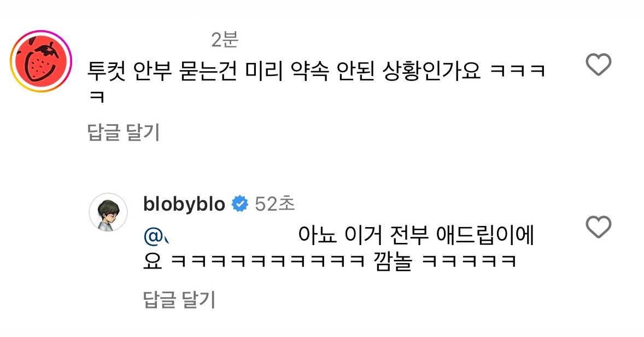Like blobyblo's reply comment
The height and width of the screenshot is (337, 644).
(x=599, y=227)
